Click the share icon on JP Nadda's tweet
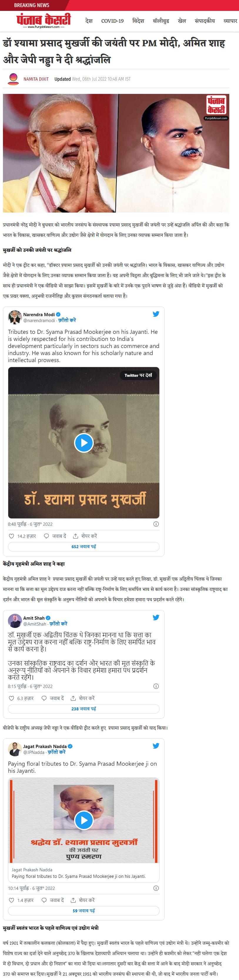Viewport: 239px width, 980px height. click(73, 900)
